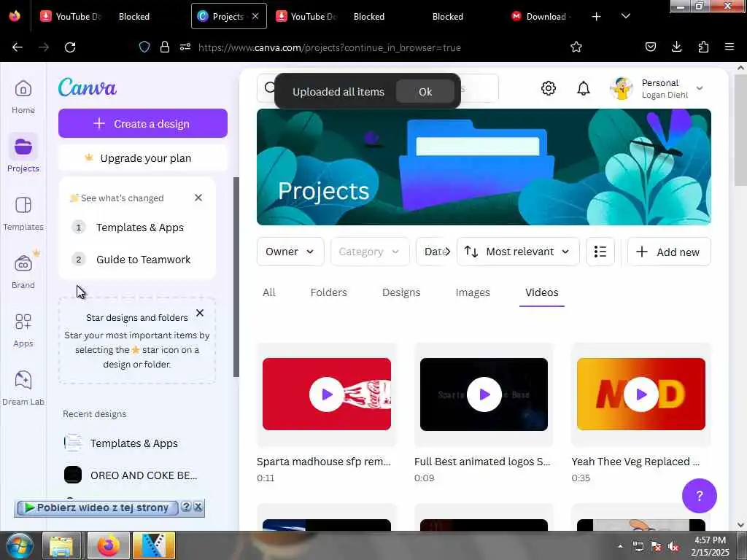Click Create a design button
The height and width of the screenshot is (560, 747).
tap(143, 123)
